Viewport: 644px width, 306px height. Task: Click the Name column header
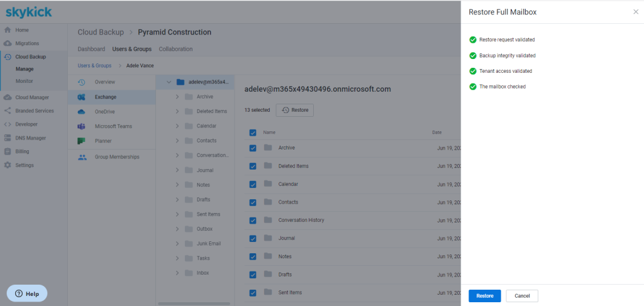(x=269, y=133)
